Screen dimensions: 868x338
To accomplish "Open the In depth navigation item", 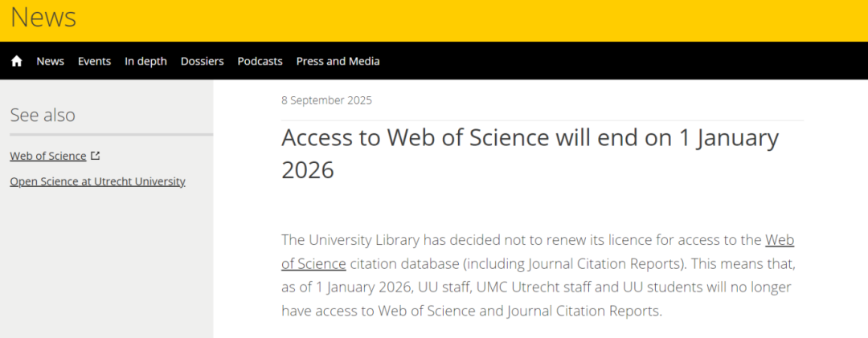I will pyautogui.click(x=145, y=61).
